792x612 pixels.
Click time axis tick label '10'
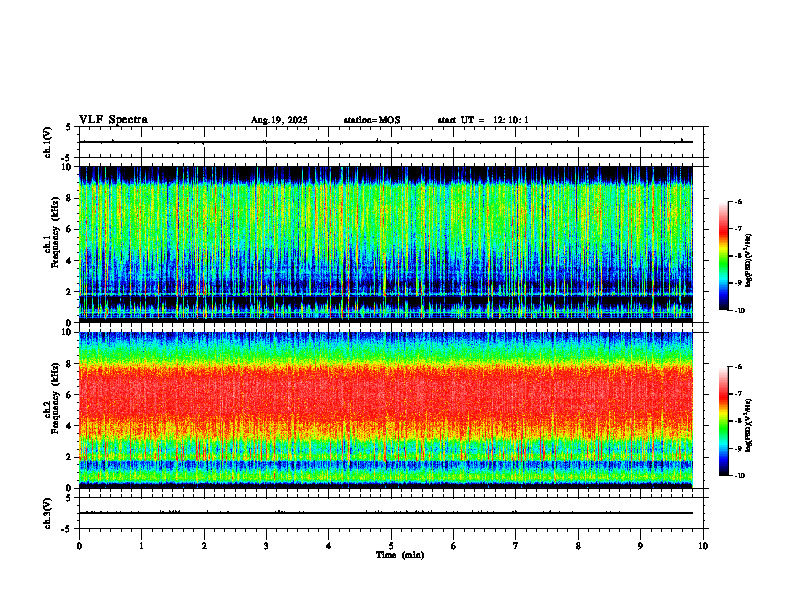click(703, 546)
